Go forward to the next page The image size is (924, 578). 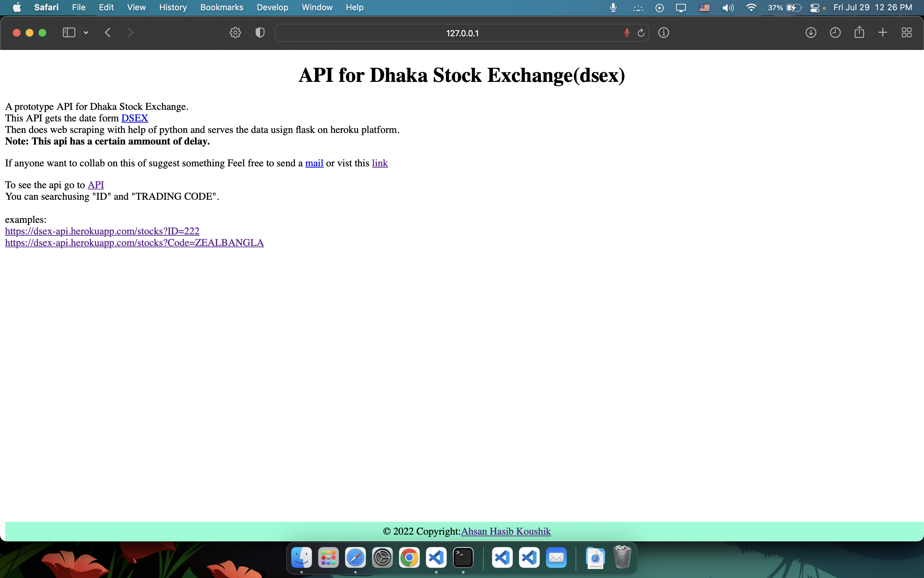pyautogui.click(x=130, y=32)
